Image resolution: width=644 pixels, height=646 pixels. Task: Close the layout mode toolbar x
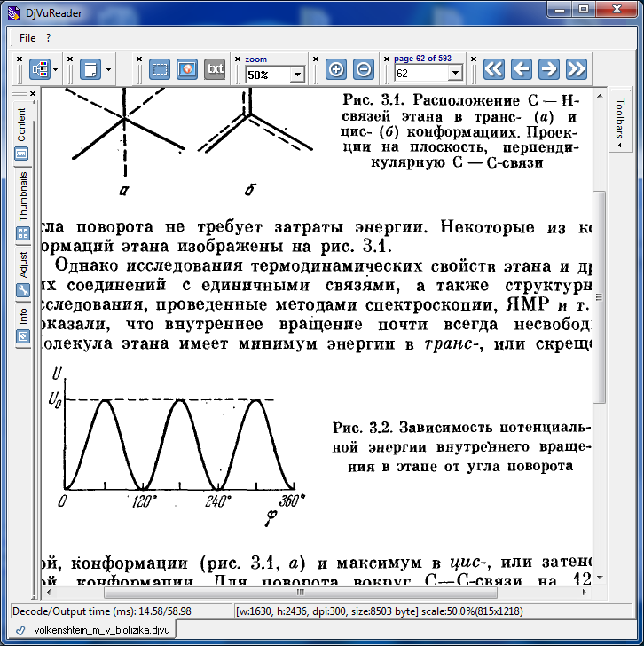click(70, 59)
